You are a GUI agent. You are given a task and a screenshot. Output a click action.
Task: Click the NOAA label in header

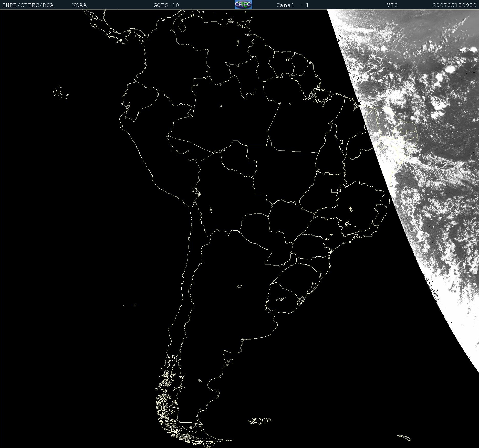(80, 5)
